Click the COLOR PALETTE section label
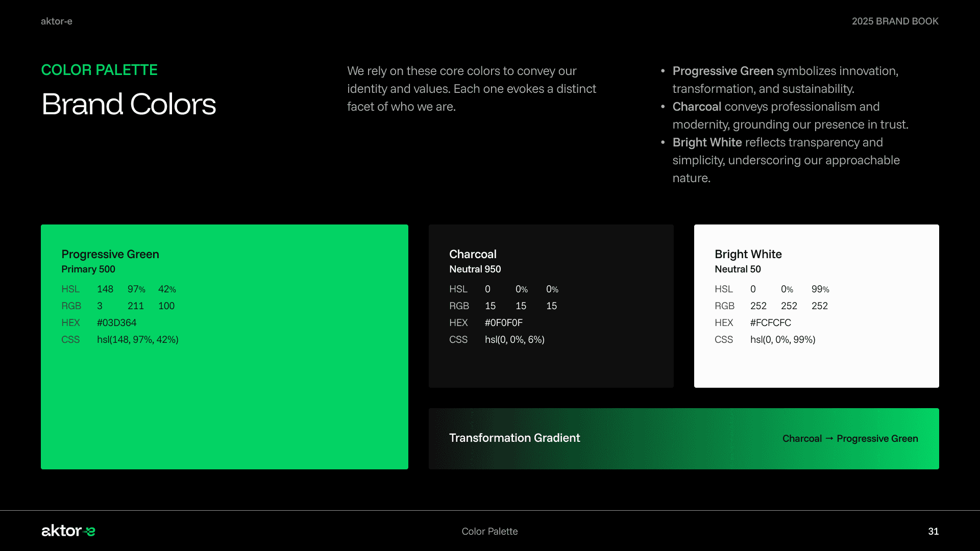This screenshot has height=551, width=980. point(99,70)
